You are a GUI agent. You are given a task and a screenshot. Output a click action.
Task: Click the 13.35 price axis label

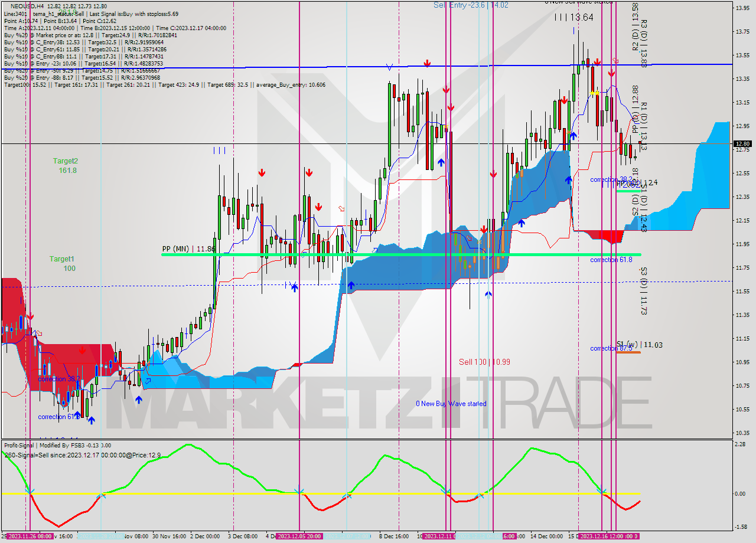click(742, 78)
